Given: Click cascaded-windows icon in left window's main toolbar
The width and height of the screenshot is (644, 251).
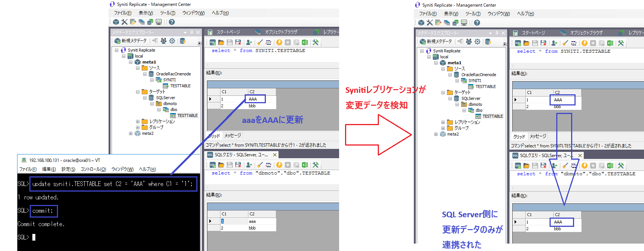Looking at the screenshot, I should coord(142,22).
